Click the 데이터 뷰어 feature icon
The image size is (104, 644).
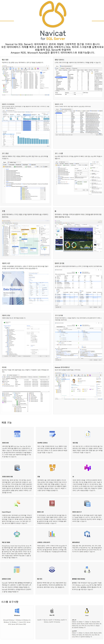point(17,434)
